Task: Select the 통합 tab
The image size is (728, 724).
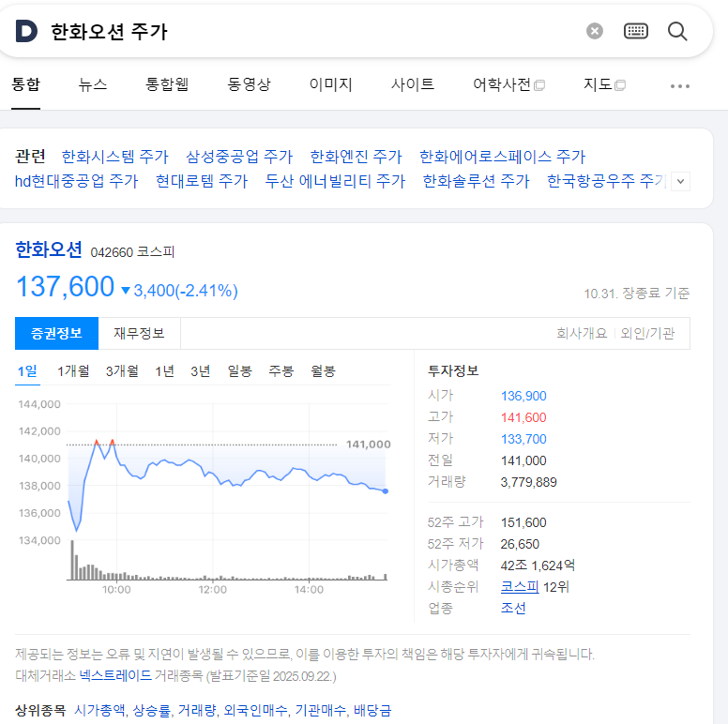Action: point(25,84)
